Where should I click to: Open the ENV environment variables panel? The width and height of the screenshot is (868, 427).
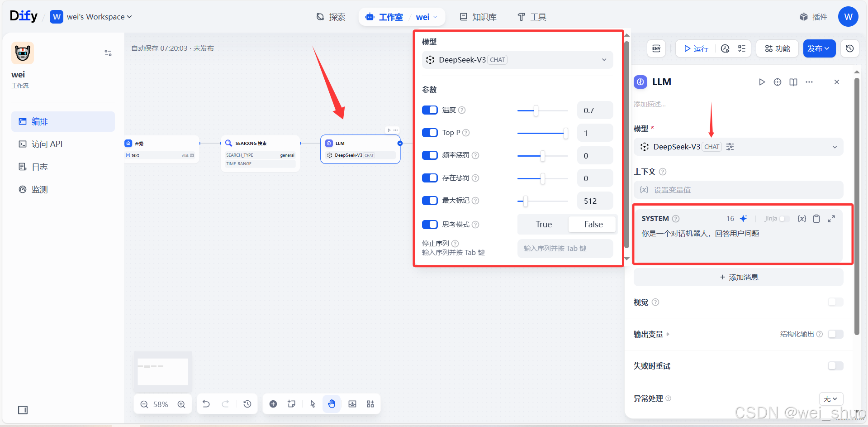[x=656, y=48]
